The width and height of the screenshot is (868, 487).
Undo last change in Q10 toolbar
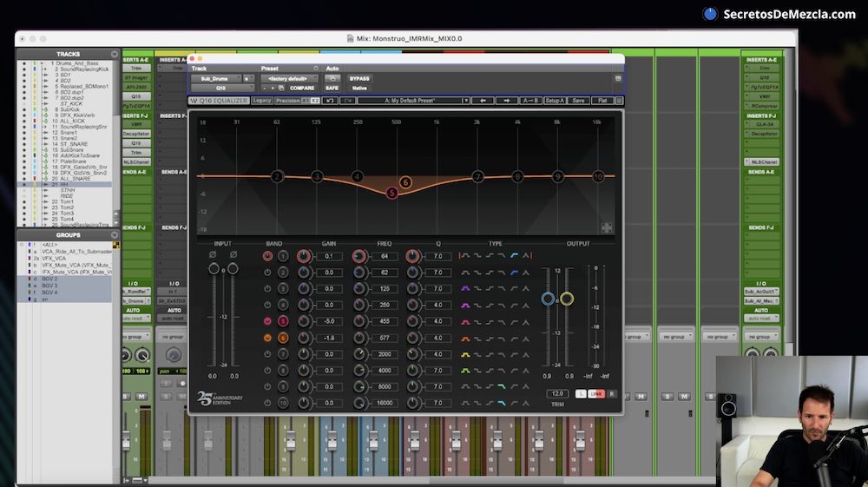(x=330, y=101)
